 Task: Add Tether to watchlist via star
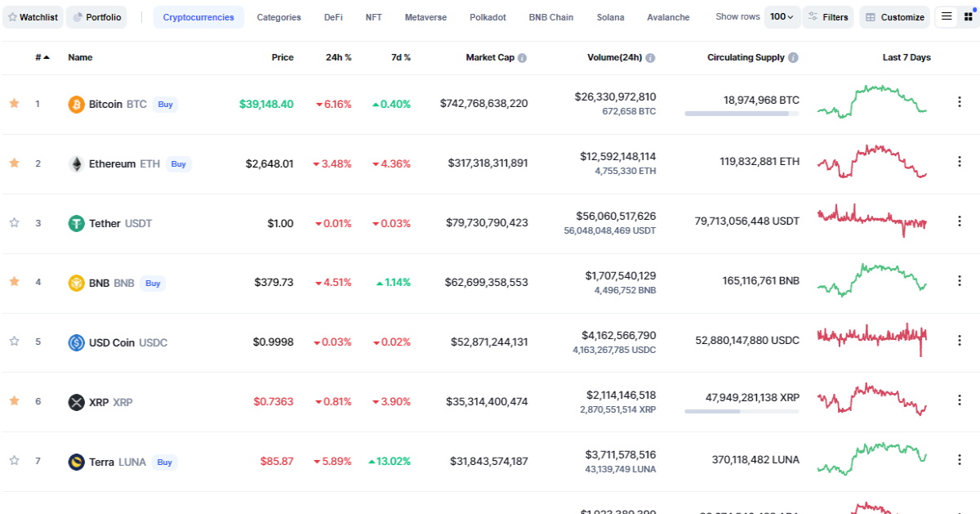(14, 223)
